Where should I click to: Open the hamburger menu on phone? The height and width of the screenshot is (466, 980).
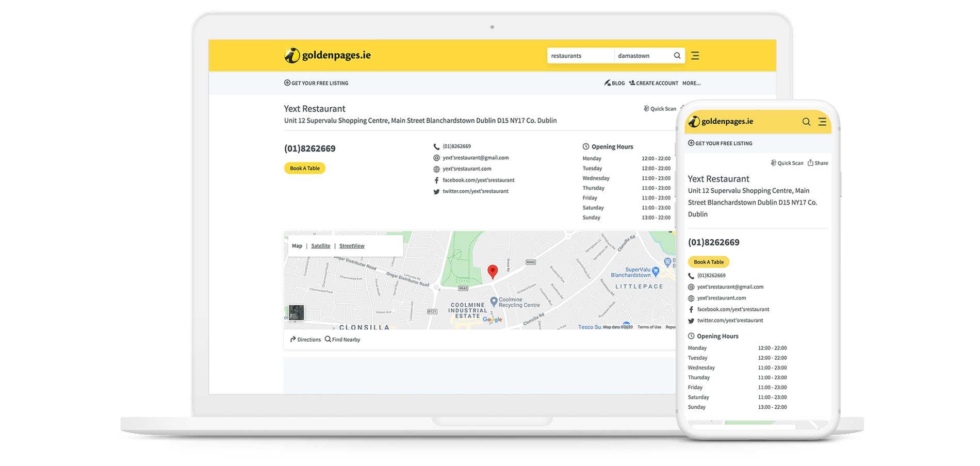pyautogui.click(x=822, y=122)
